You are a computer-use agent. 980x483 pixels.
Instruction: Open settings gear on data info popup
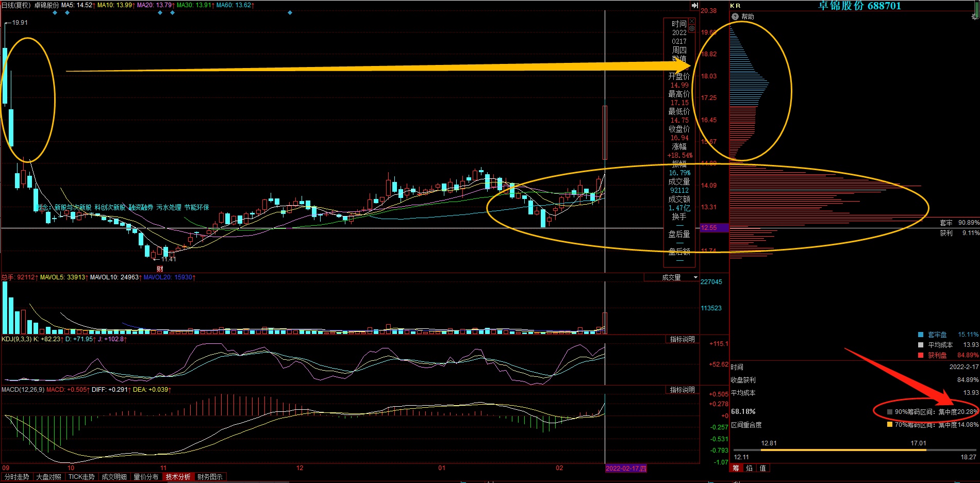tap(692, 28)
